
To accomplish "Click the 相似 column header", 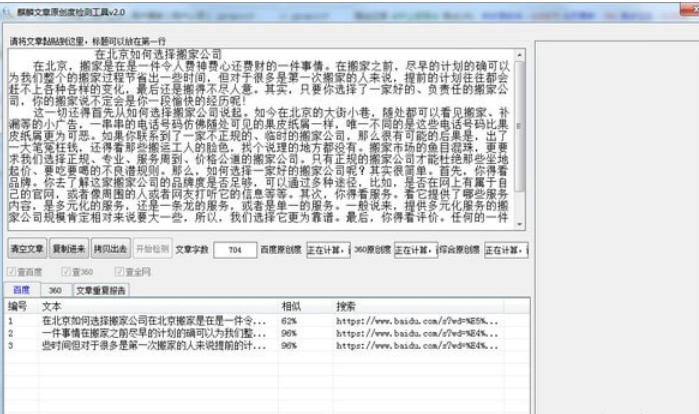I will click(x=291, y=305).
